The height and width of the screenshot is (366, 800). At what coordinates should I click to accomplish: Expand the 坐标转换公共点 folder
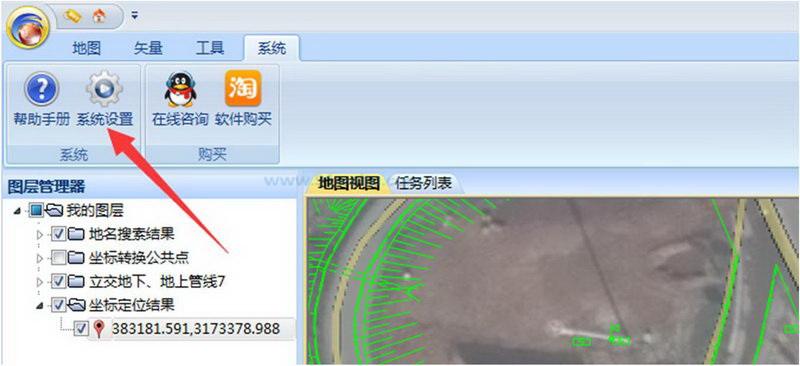pyautogui.click(x=40, y=258)
